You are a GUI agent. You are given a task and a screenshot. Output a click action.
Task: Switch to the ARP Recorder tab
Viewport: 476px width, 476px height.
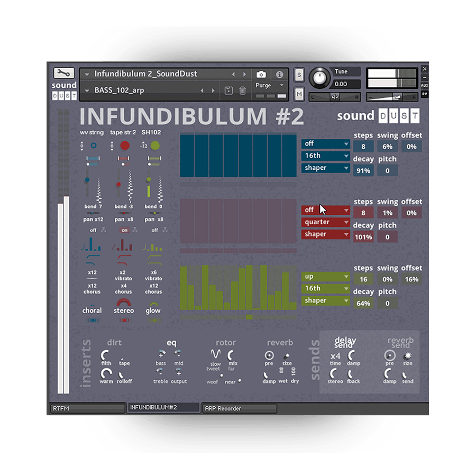pos(240,409)
